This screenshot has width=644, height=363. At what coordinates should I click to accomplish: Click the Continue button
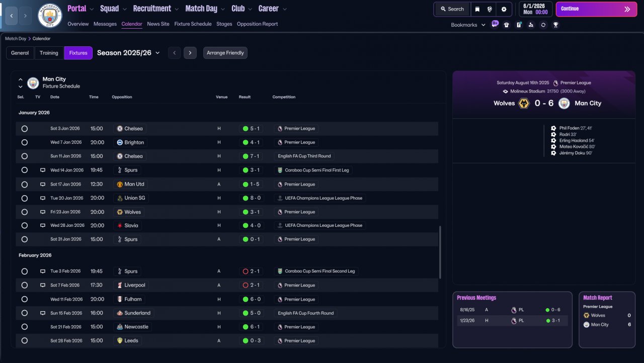(x=596, y=9)
